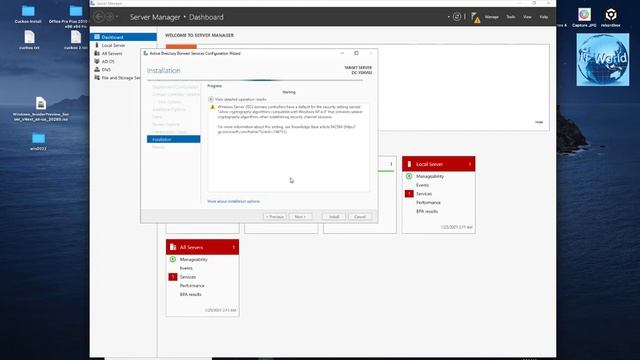
Task: Click the Back arrow in Server Manager header
Action: [x=99, y=17]
